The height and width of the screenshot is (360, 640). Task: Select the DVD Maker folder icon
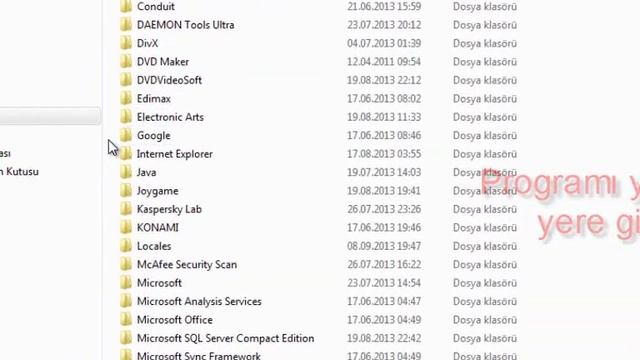tap(126, 62)
